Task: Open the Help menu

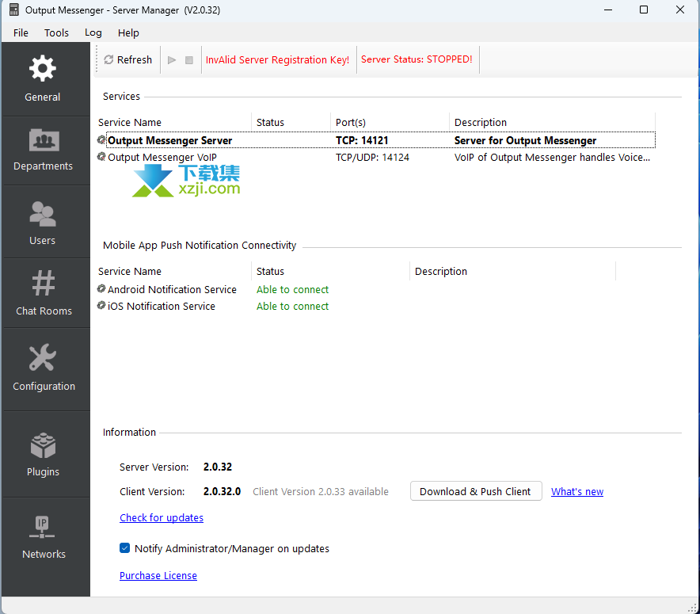Action: (x=128, y=32)
